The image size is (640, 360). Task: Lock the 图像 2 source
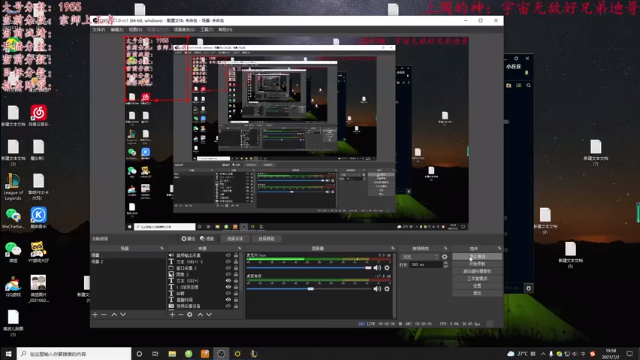[x=236, y=274]
